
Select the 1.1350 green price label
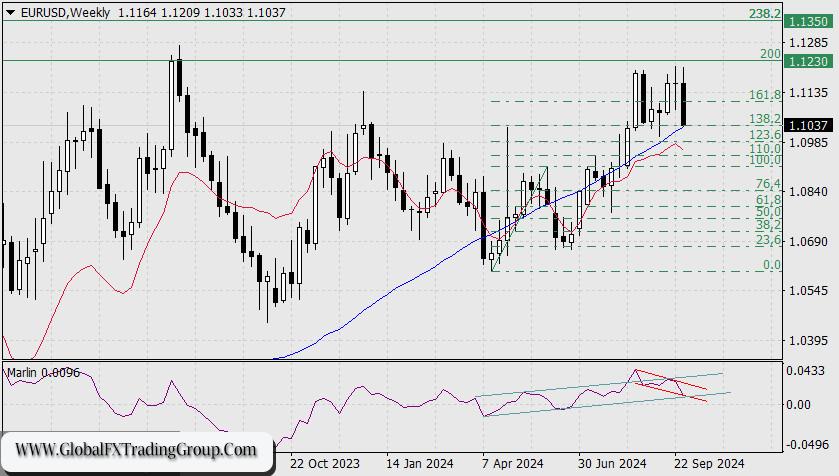click(809, 21)
